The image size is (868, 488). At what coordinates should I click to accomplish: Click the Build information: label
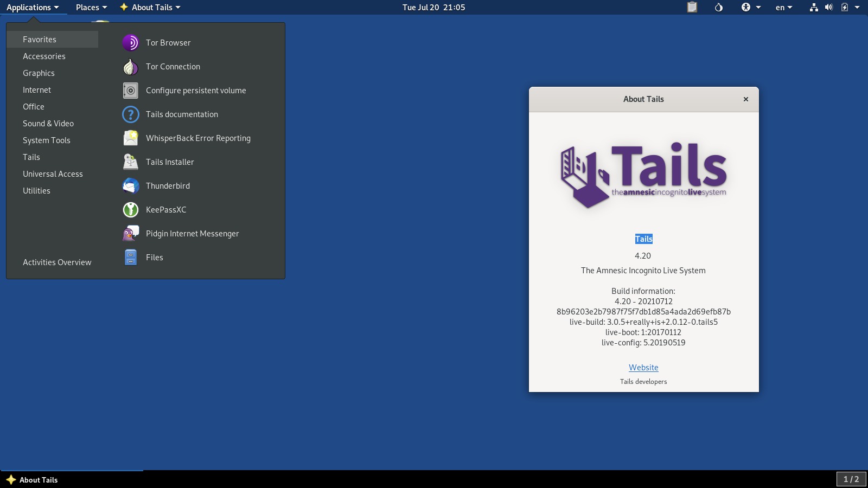(643, 291)
